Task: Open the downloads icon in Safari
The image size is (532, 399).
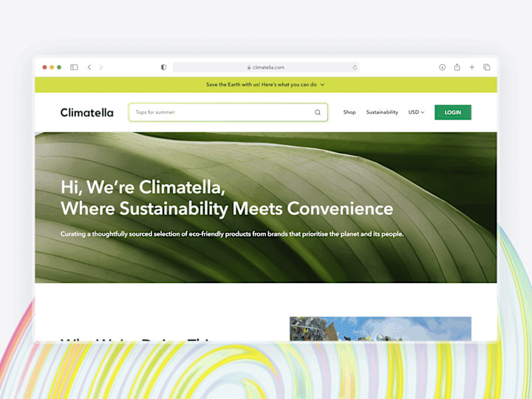Action: point(442,67)
